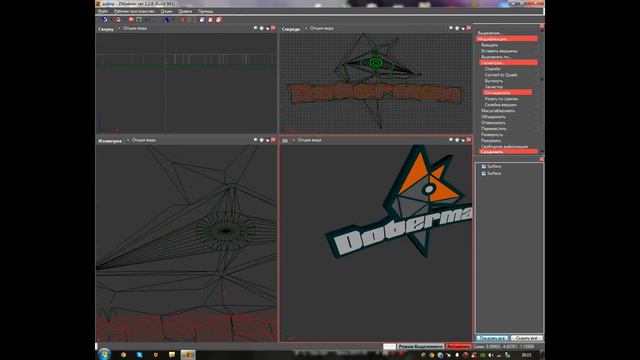Click the red sphere toolbar icon
The image size is (640, 360).
(x=131, y=20)
